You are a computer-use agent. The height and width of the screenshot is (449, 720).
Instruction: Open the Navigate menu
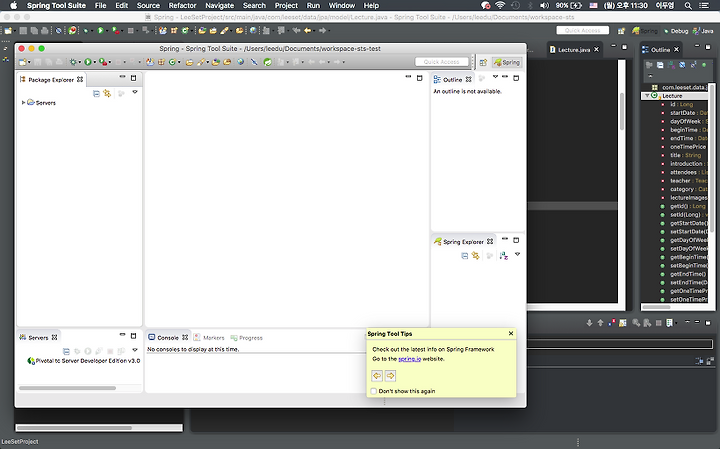tap(219, 6)
